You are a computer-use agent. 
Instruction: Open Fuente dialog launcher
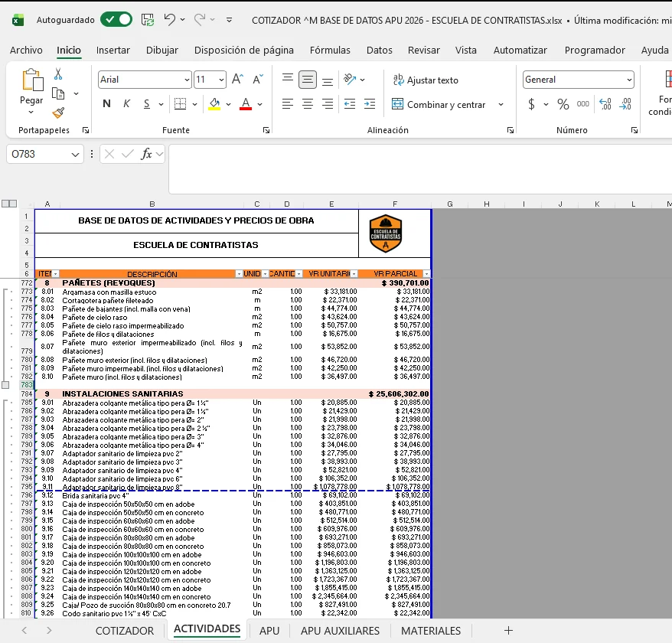[266, 130]
